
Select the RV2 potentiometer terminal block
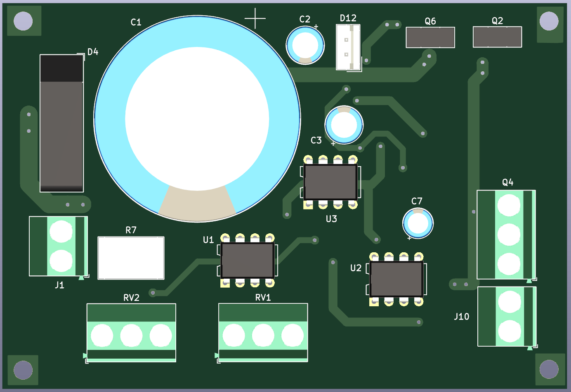(x=131, y=333)
